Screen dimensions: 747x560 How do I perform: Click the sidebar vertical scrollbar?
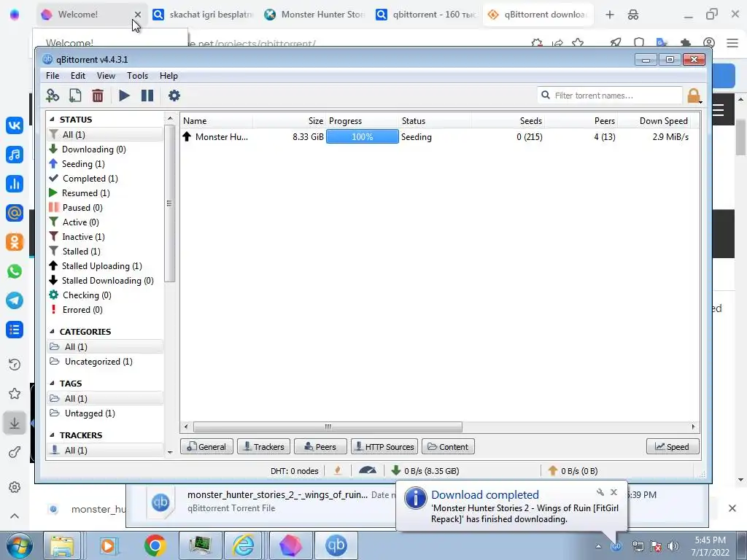pos(169,203)
